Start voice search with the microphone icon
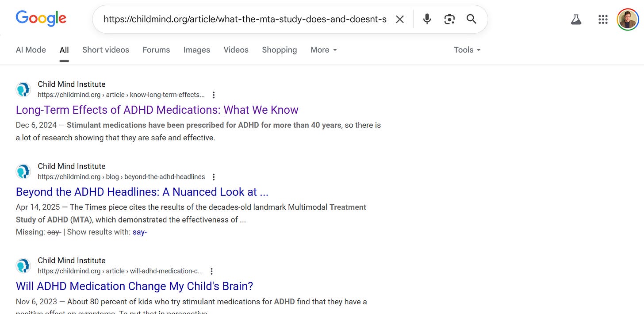Viewport: 644px width, 314px height. click(x=427, y=19)
